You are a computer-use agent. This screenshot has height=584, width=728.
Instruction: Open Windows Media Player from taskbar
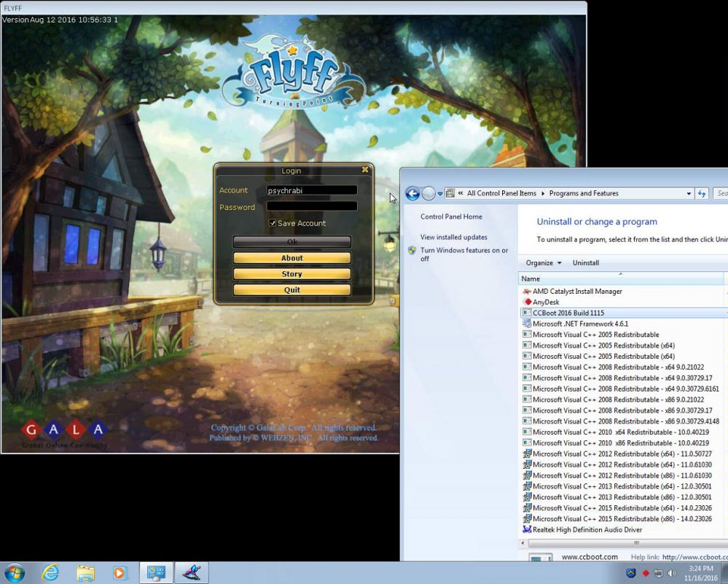click(120, 572)
